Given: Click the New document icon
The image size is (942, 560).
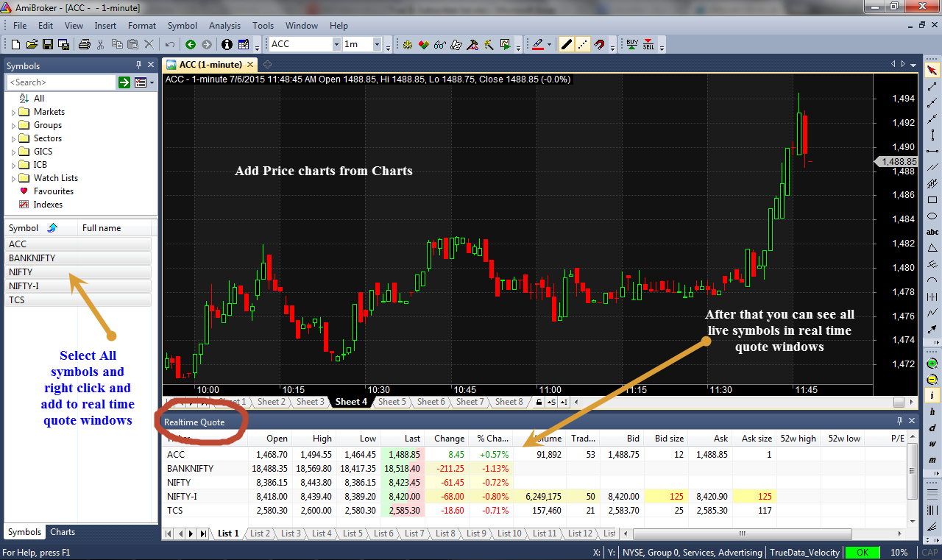Looking at the screenshot, I should click(15, 44).
